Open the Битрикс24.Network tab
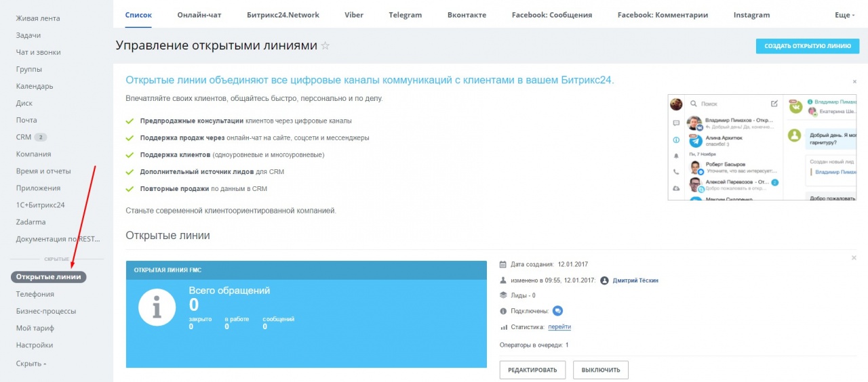868x382 pixels. click(x=283, y=15)
